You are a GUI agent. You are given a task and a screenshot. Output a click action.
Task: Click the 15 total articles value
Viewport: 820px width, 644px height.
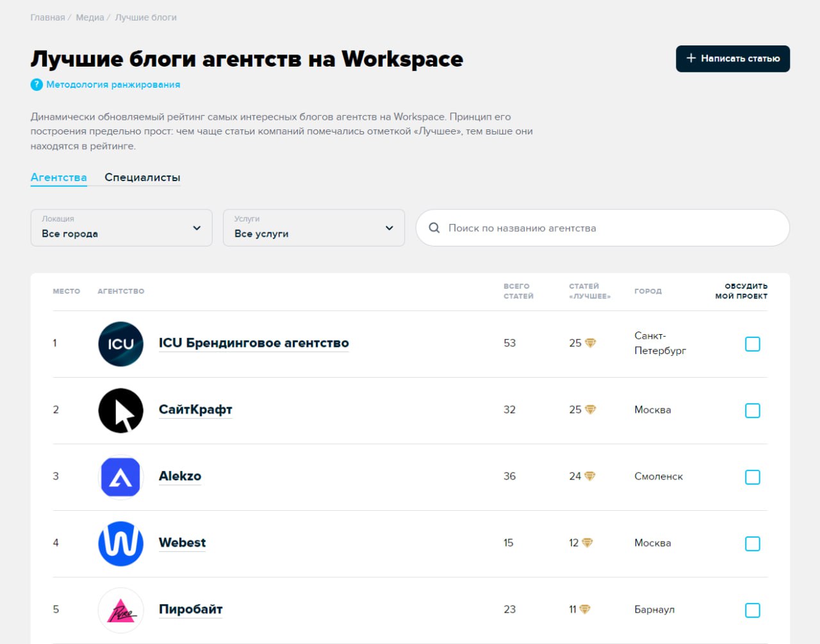[x=509, y=543]
